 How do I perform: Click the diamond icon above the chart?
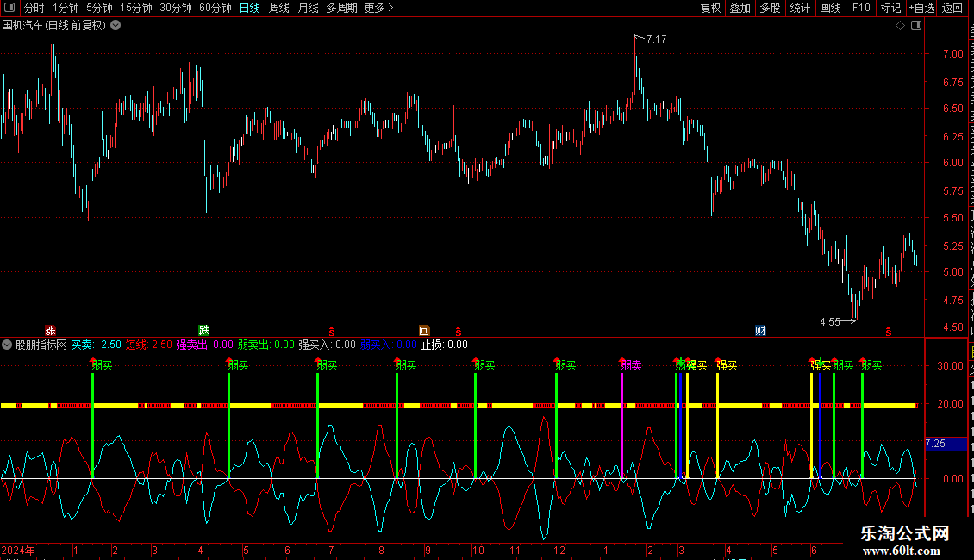point(900,26)
